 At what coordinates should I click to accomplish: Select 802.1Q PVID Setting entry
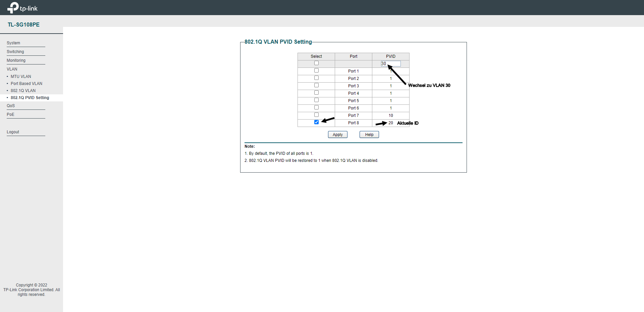[x=30, y=98]
